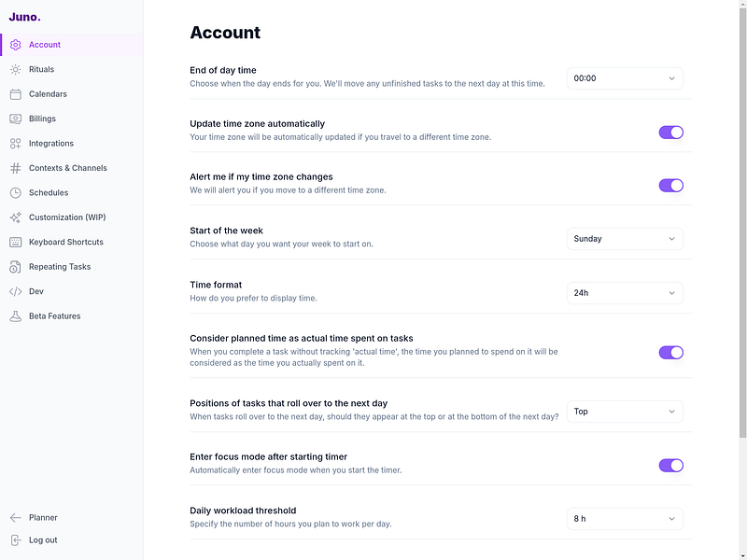
Task: Click the Contexts & Channels hash icon
Action: [x=15, y=168]
